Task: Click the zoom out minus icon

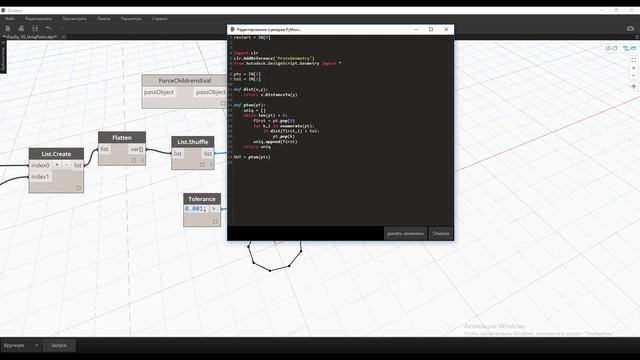Action: coord(633,76)
